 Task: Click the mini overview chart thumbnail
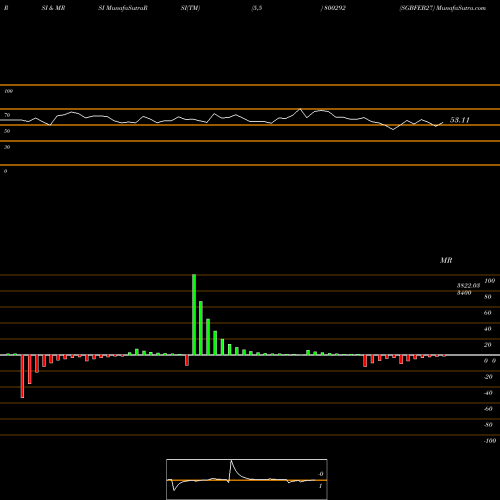coord(247,479)
